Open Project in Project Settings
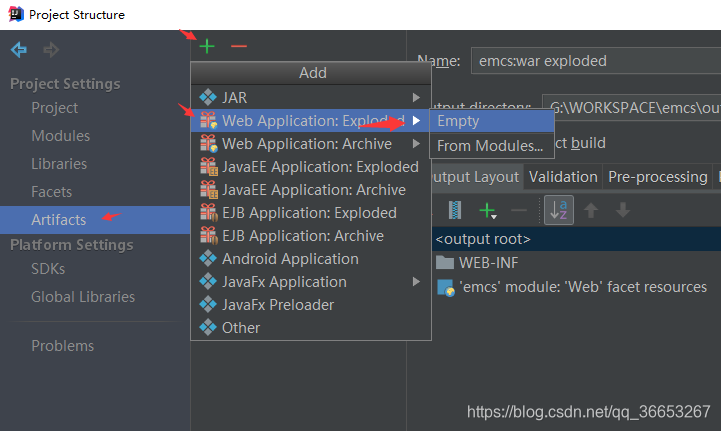 pos(54,108)
